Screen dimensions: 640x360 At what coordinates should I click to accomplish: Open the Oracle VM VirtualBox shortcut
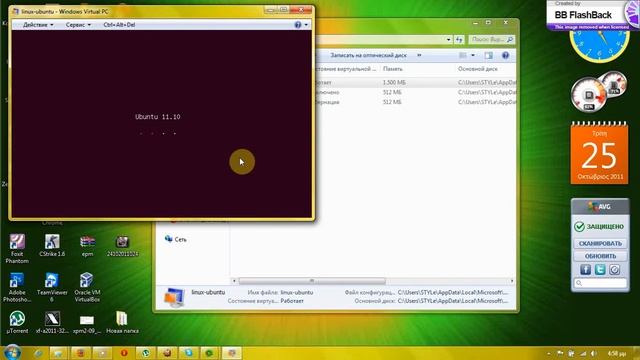pyautogui.click(x=87, y=287)
